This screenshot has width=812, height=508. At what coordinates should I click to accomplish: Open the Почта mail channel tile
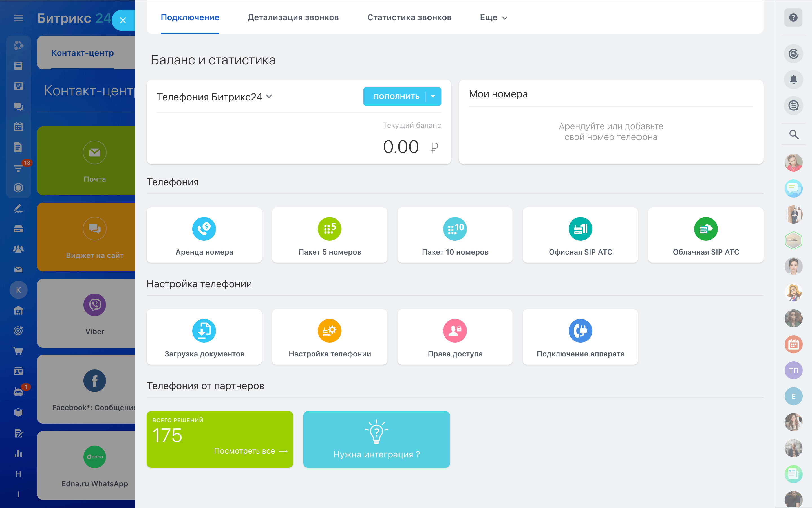(x=87, y=161)
